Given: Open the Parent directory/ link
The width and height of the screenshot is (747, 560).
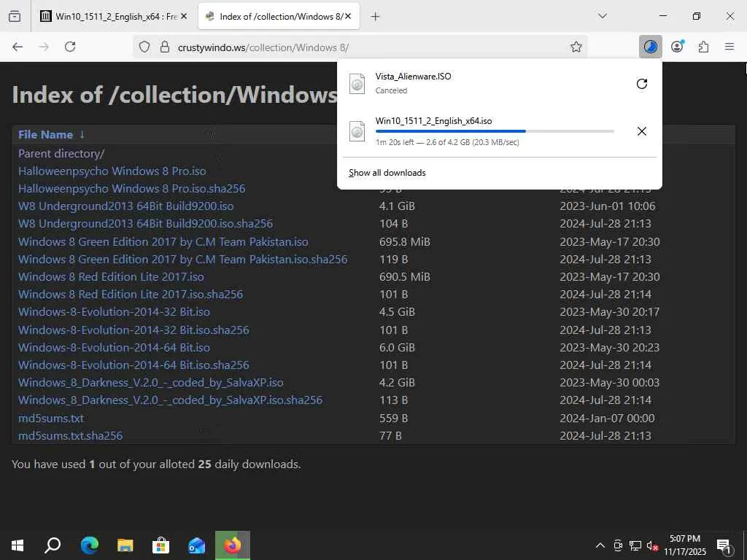Looking at the screenshot, I should coord(61,153).
